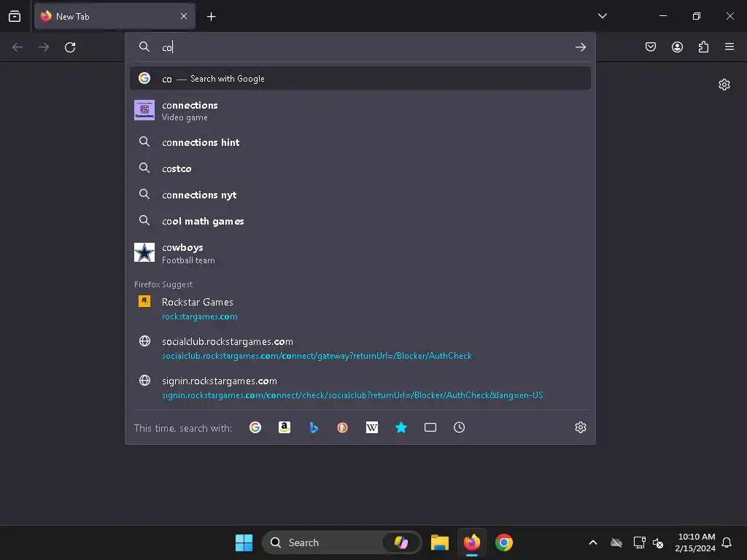Open File Explorer from taskbar
Image resolution: width=747 pixels, height=560 pixels.
[x=440, y=542]
